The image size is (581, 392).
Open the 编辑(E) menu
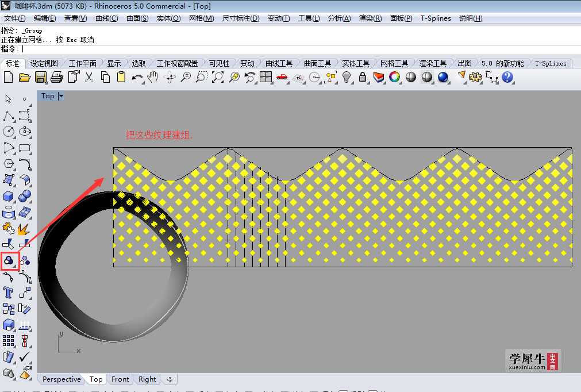(x=45, y=18)
